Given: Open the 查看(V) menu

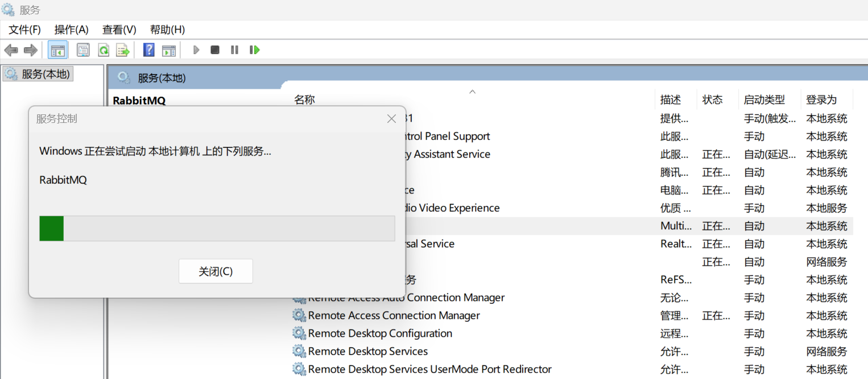Looking at the screenshot, I should click(119, 30).
